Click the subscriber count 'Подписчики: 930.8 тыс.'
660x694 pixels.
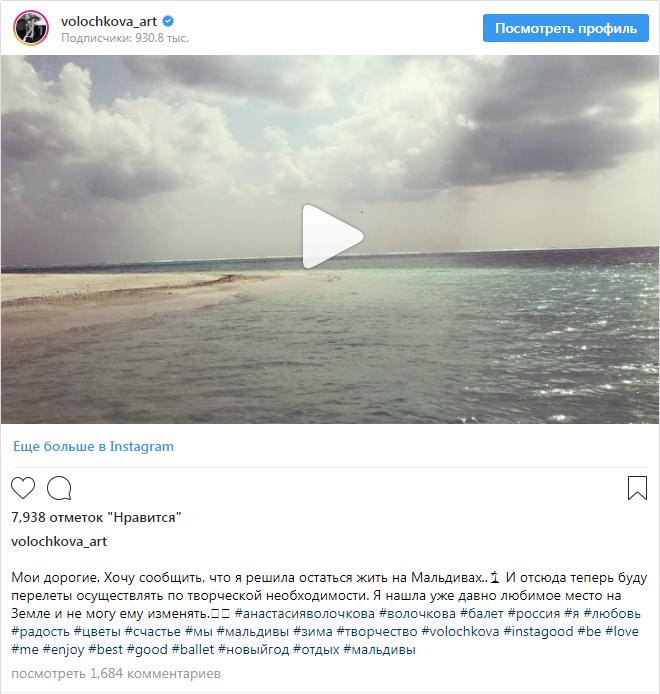coord(125,38)
